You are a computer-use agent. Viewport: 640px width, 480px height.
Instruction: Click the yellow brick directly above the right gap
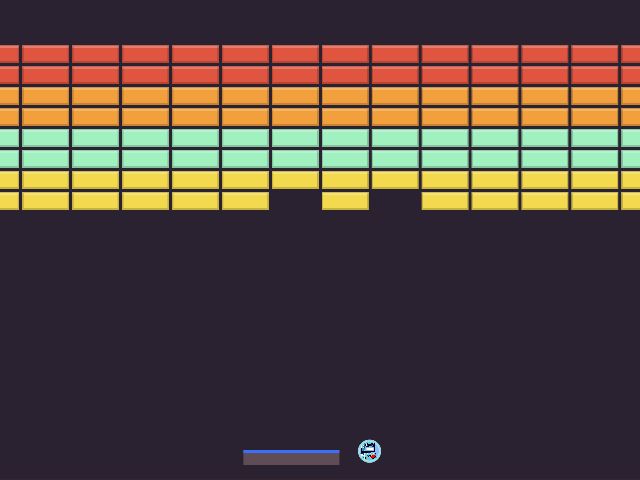point(395,180)
